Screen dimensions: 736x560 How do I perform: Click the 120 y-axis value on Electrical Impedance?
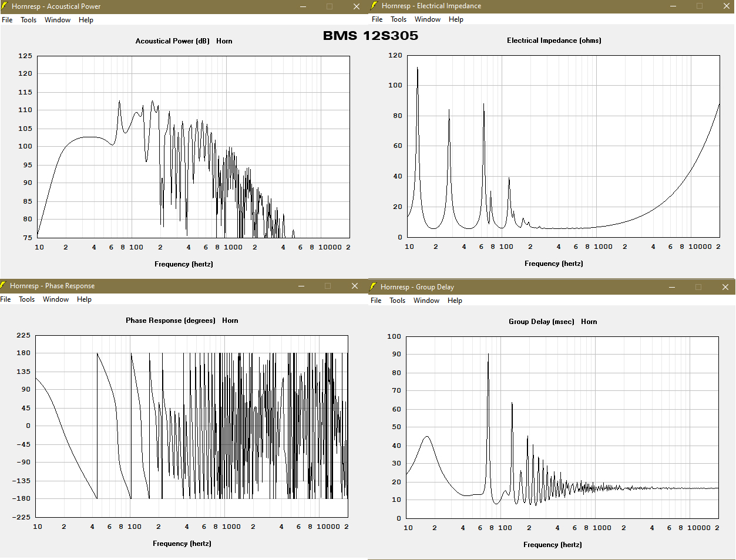(395, 55)
